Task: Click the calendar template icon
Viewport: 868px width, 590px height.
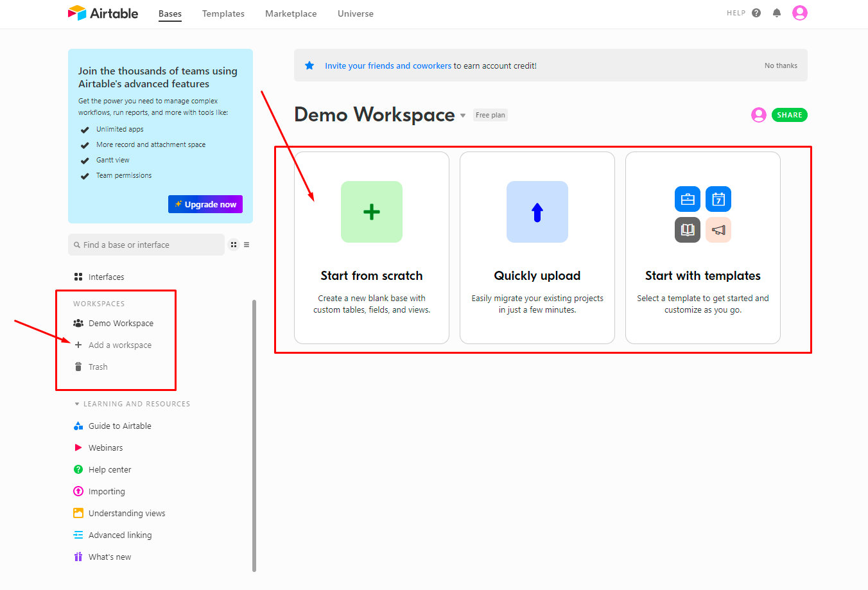Action: click(718, 199)
